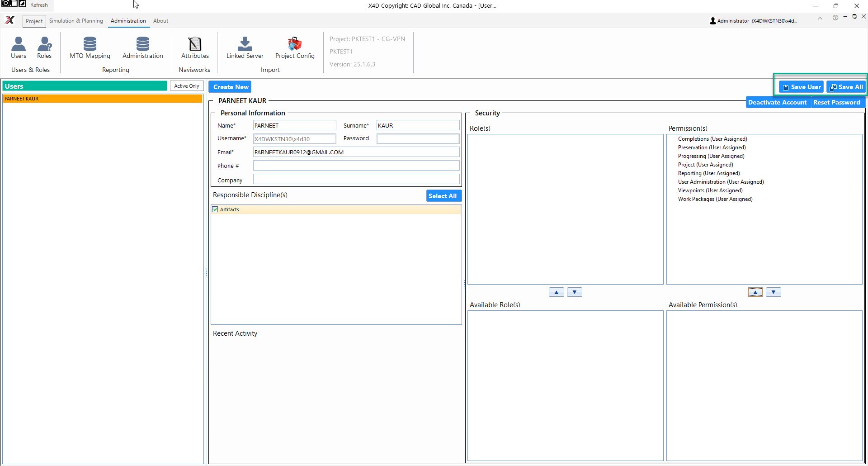
Task: Remove permission using Permissions down arrow
Action: click(x=774, y=292)
